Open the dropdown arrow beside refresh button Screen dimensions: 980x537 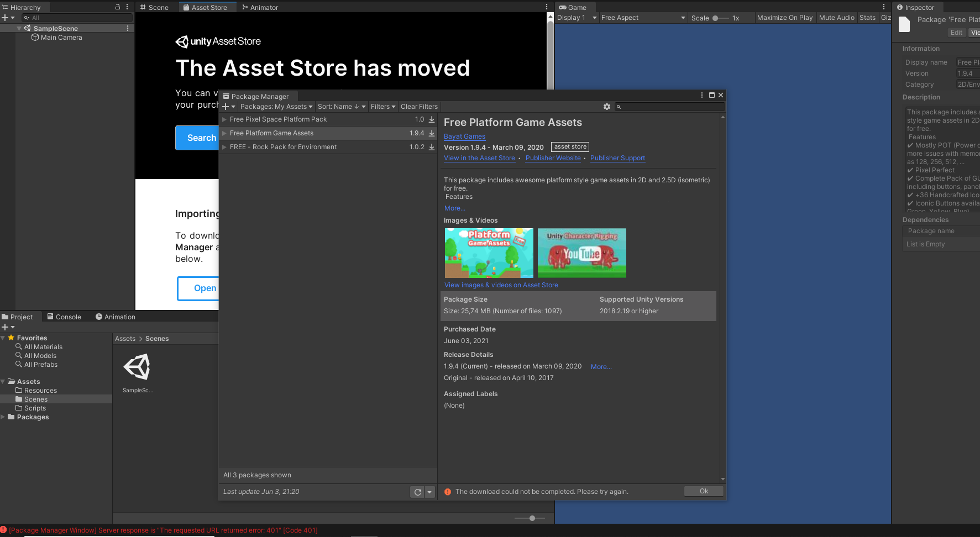(429, 492)
